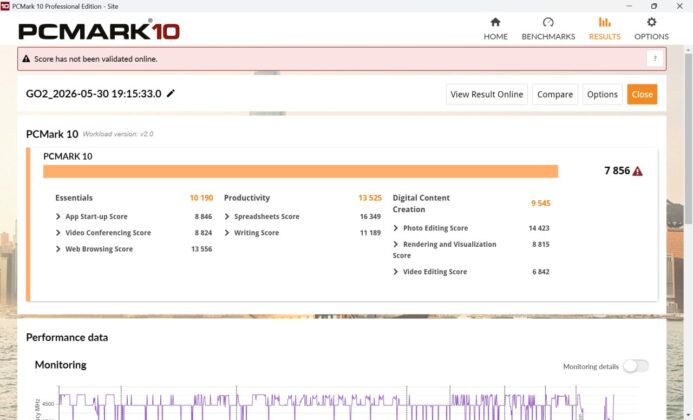This screenshot has height=420, width=693.
Task: Click the red warning triangle beside 7 856
Action: [637, 171]
